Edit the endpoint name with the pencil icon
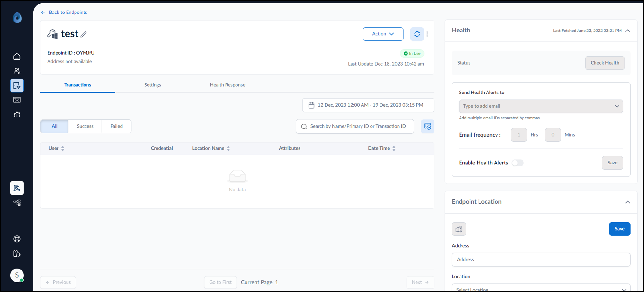Image resolution: width=644 pixels, height=292 pixels. (x=84, y=34)
